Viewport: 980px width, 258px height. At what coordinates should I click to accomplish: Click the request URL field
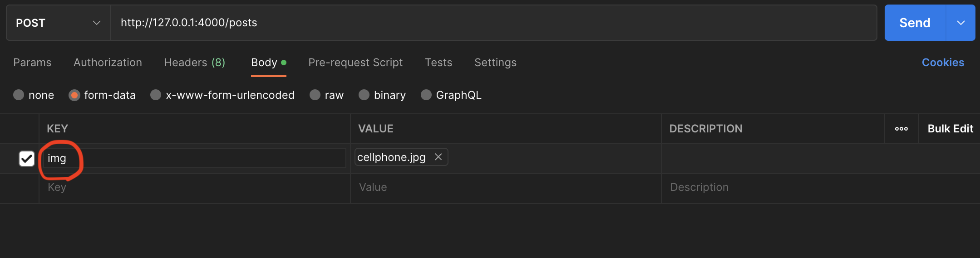point(493,23)
